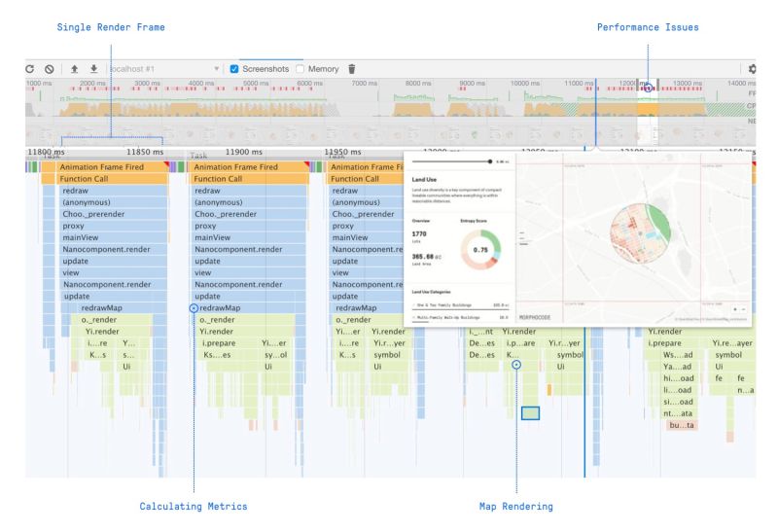Image resolution: width=778 pixels, height=532 pixels.
Task: Click the 7000 ms mark in the overview
Action: coord(364,83)
